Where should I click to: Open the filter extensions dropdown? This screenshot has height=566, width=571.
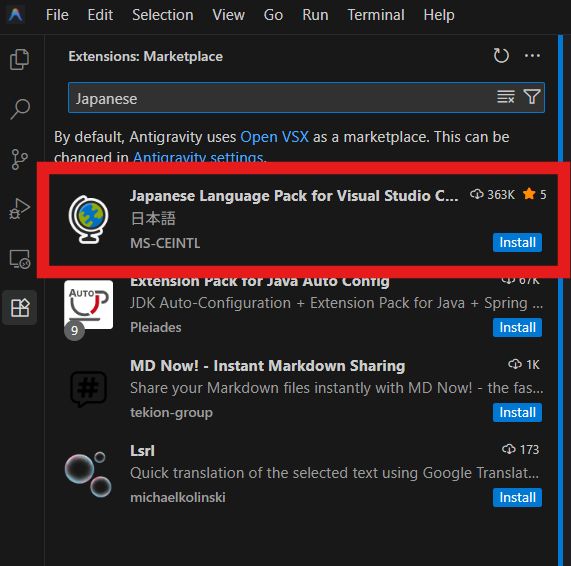532,97
